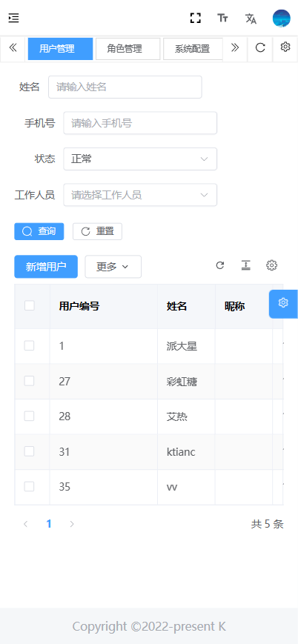Viewport: 298px width, 644px height.
Task: Open the font size setting icon
Action: (223, 18)
